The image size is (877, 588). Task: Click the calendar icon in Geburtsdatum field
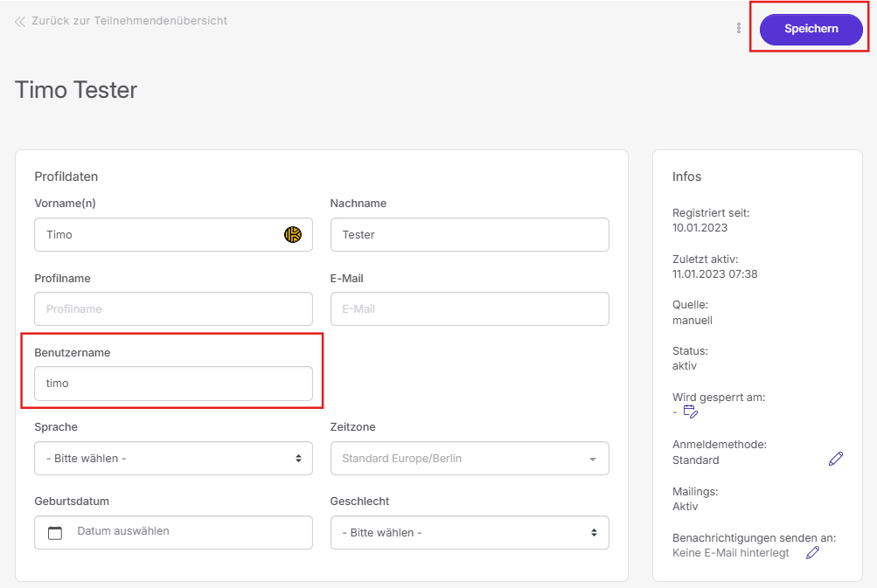pyautogui.click(x=55, y=533)
